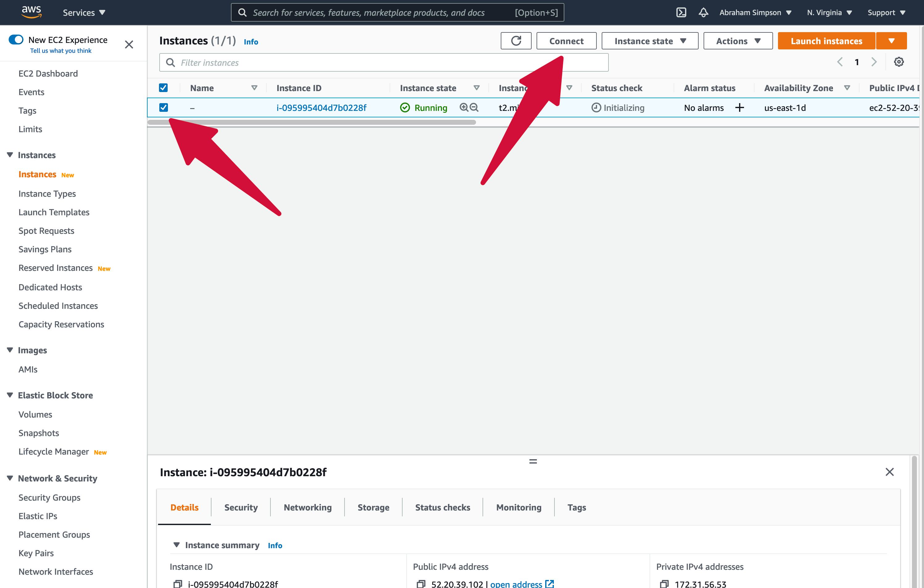Viewport: 924px width, 588px height.
Task: Open the Actions dropdown
Action: pos(738,41)
